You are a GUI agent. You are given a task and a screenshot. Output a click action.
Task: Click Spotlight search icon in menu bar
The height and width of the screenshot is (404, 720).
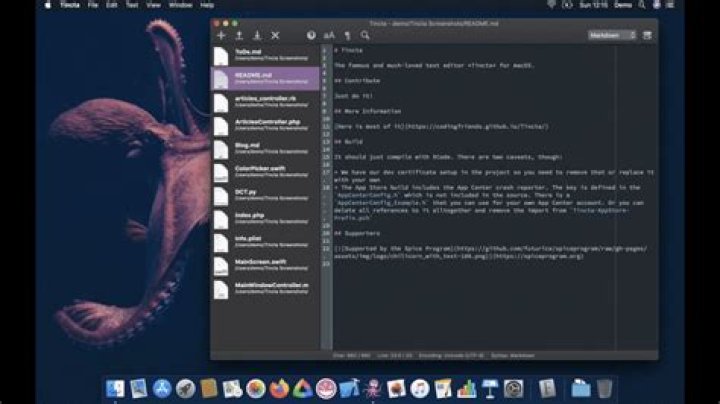click(641, 5)
